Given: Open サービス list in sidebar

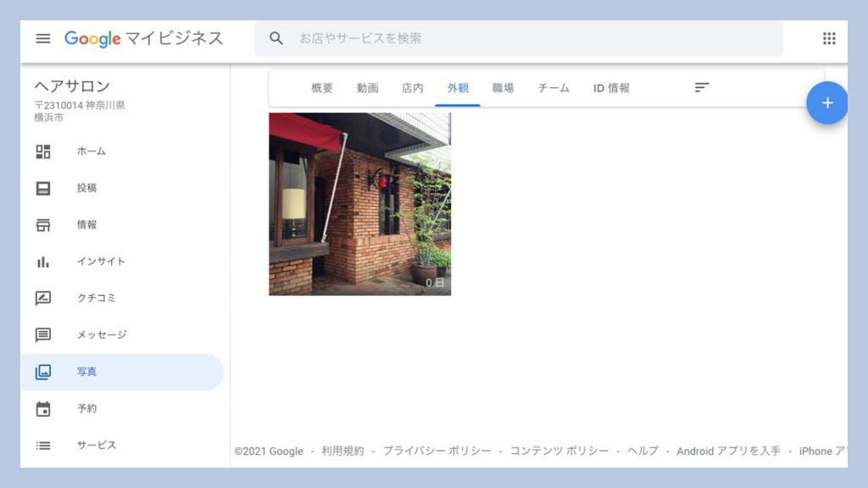Looking at the screenshot, I should pyautogui.click(x=96, y=445).
